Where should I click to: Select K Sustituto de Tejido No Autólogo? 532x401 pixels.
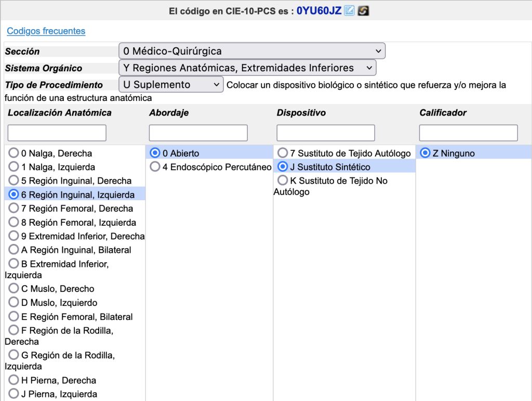(283, 180)
